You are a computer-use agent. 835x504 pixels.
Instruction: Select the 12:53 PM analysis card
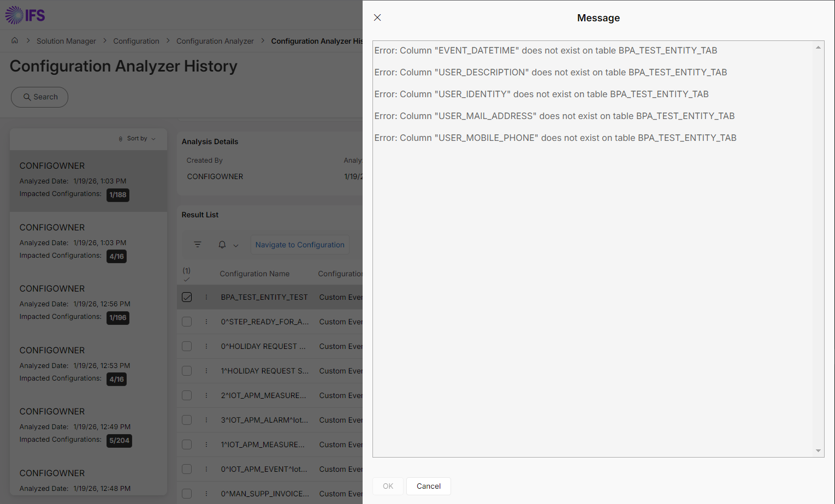[x=88, y=365]
